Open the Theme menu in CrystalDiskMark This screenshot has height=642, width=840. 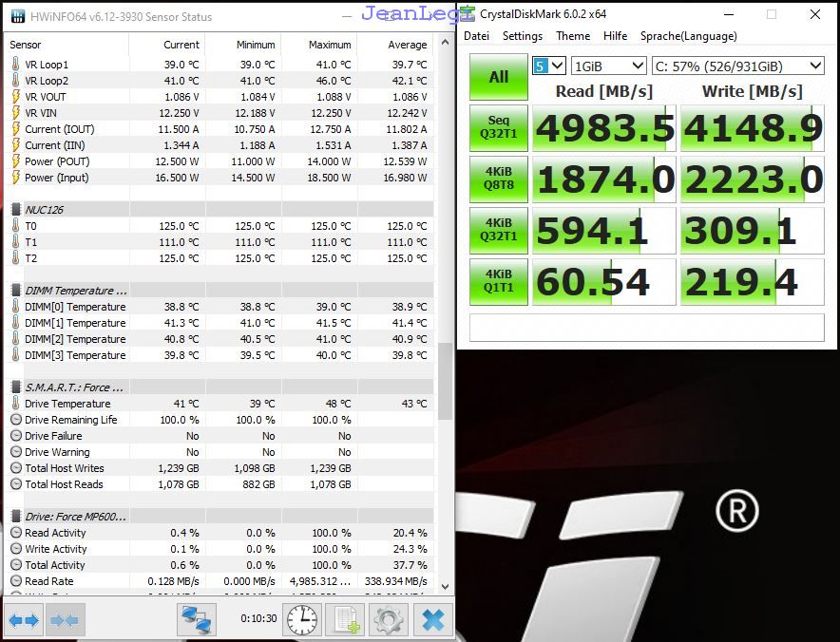tap(573, 36)
